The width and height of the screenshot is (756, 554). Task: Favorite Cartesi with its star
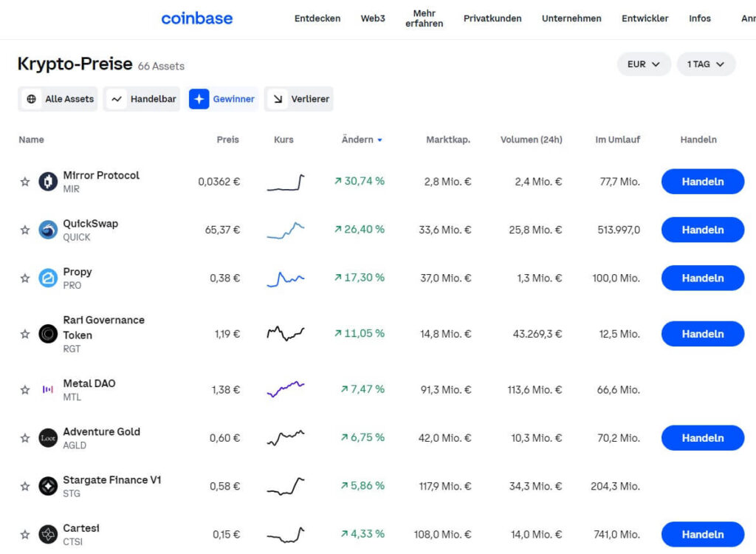point(25,535)
